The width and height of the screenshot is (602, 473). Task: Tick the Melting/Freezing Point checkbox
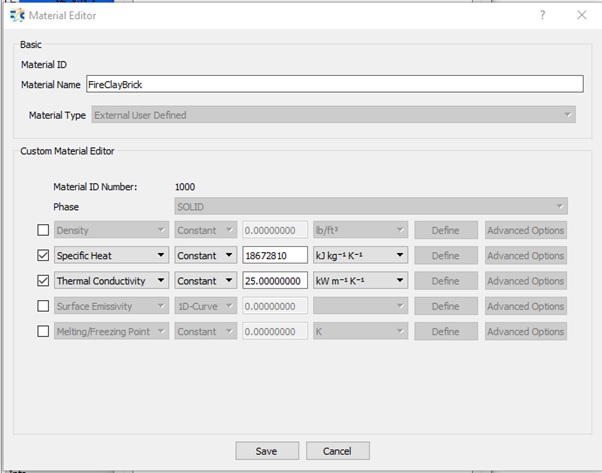tap(42, 331)
